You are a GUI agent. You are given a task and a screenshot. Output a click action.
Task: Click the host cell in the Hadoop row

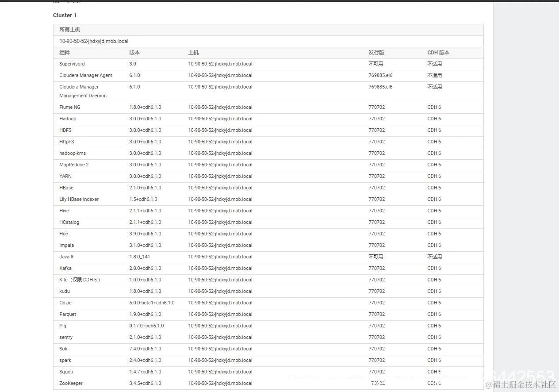(220, 119)
